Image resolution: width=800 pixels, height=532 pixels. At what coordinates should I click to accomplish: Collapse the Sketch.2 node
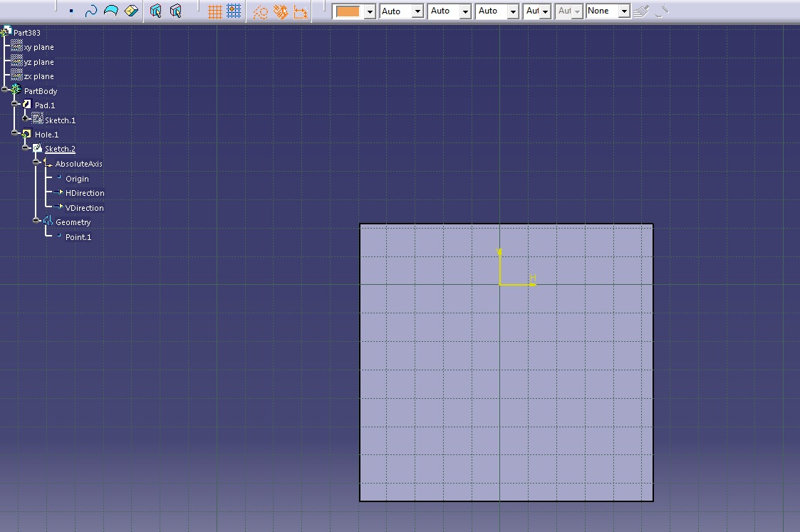(x=25, y=147)
